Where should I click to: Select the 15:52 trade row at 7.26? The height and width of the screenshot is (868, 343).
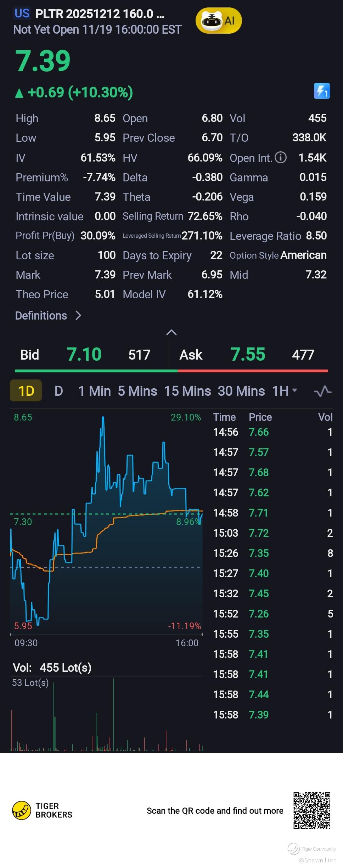(273, 614)
